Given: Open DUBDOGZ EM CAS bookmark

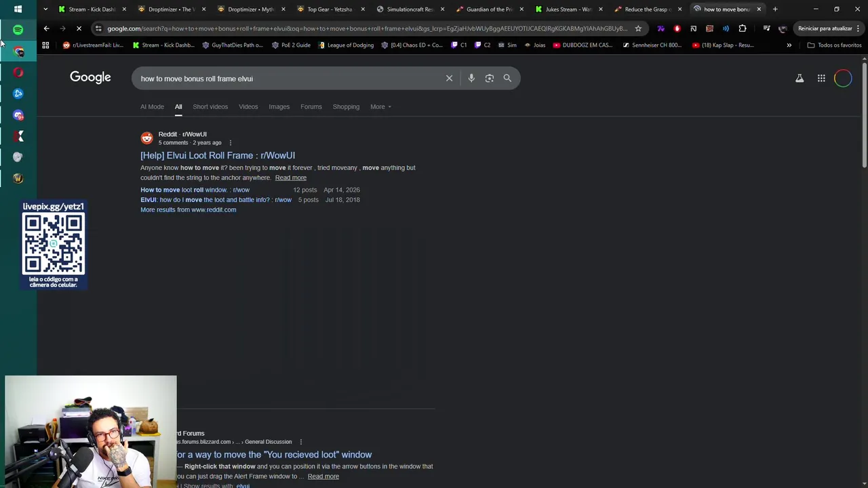Looking at the screenshot, I should point(583,45).
